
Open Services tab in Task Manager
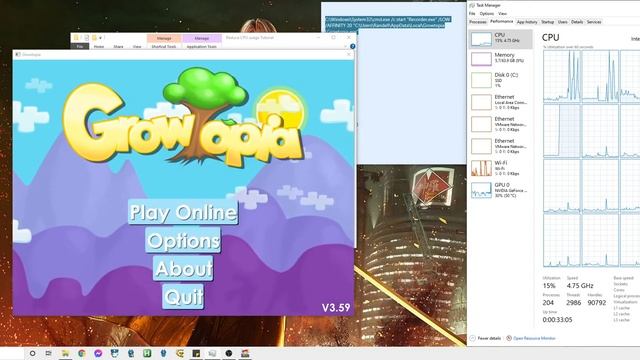pyautogui.click(x=594, y=22)
